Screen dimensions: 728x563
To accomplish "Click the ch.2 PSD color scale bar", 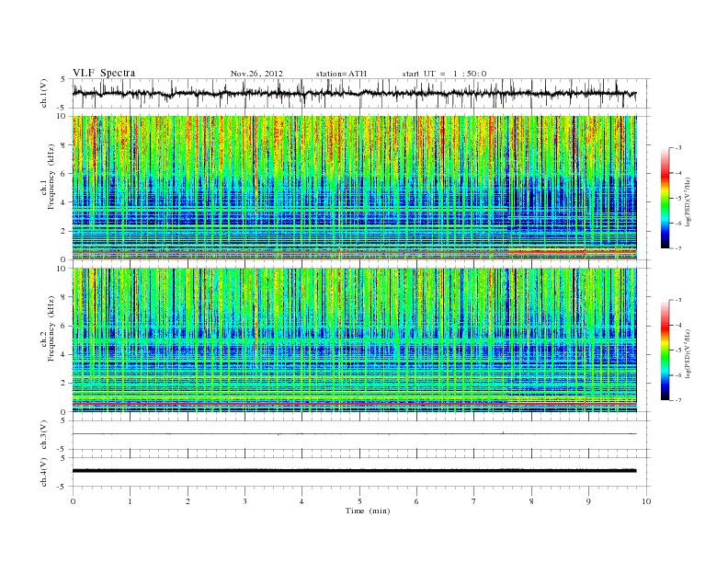I will 665,350.
